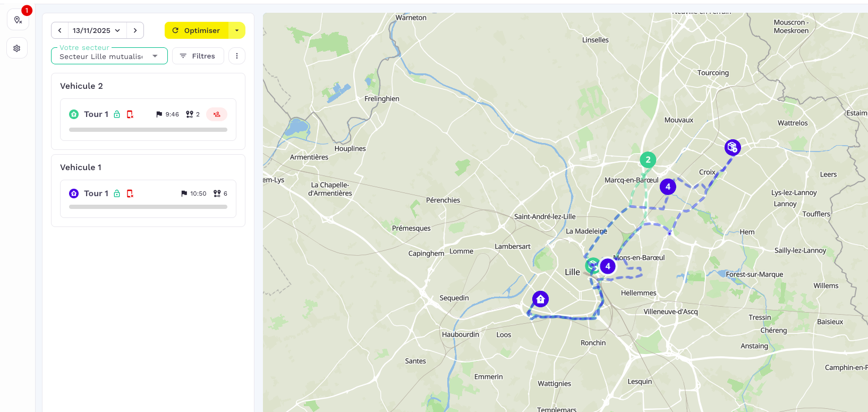Select the green cluster marker labeled 2

(648, 159)
